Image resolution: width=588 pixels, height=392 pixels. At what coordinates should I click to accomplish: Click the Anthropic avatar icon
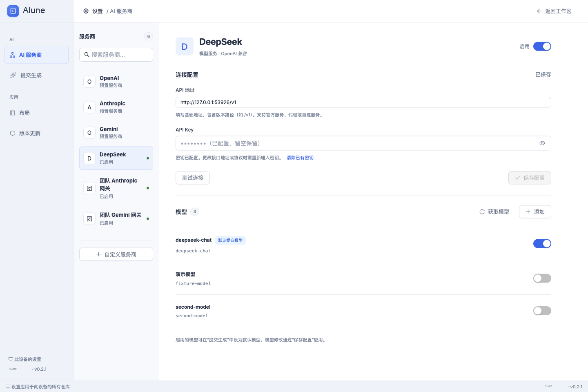pyautogui.click(x=89, y=107)
